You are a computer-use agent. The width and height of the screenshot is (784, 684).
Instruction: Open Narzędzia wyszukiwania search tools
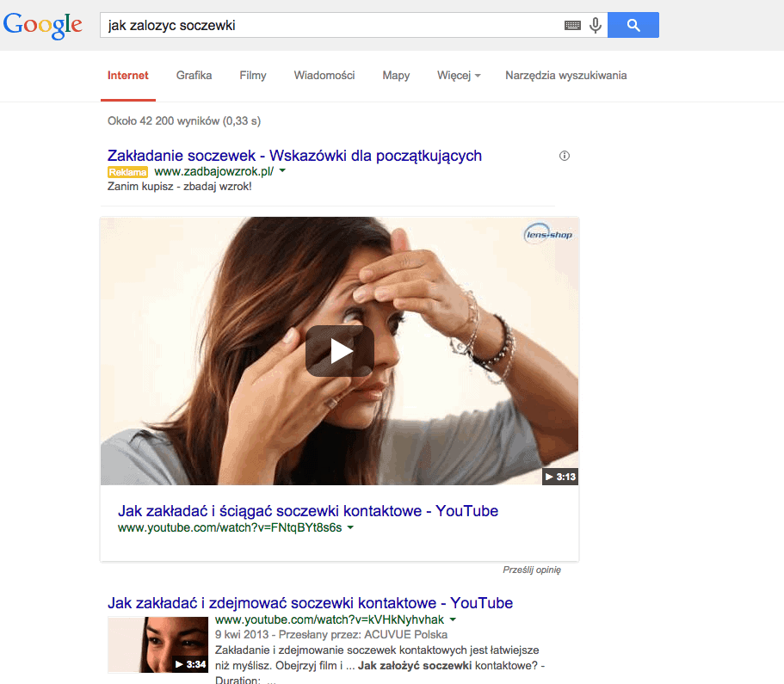[566, 76]
